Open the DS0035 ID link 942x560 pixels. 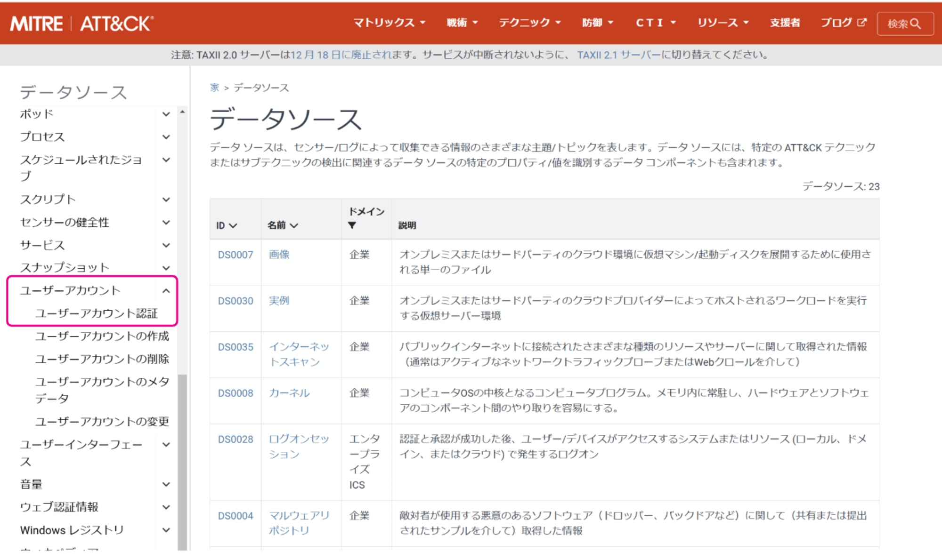tap(235, 347)
